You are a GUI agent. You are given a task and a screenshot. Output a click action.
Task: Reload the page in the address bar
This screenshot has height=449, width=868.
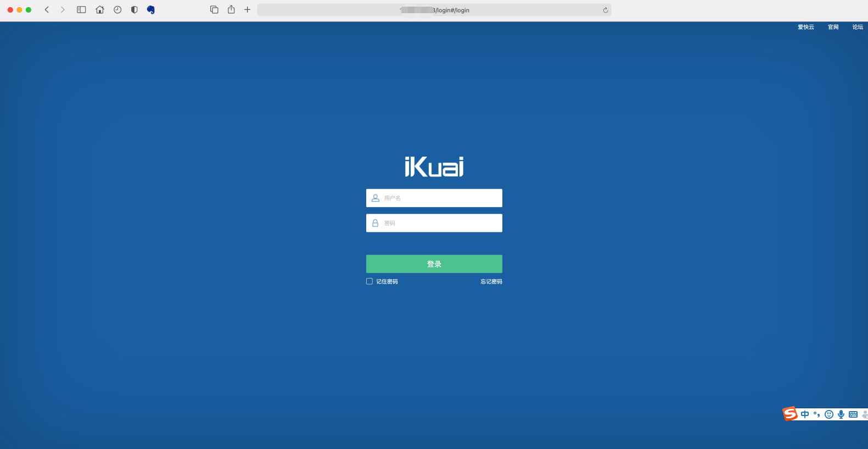pos(605,10)
